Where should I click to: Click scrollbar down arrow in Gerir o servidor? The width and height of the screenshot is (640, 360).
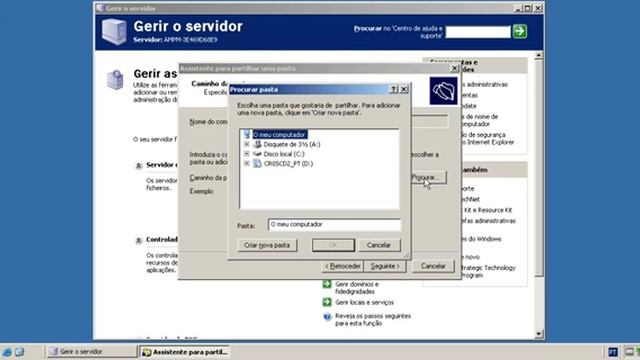pyautogui.click(x=539, y=334)
